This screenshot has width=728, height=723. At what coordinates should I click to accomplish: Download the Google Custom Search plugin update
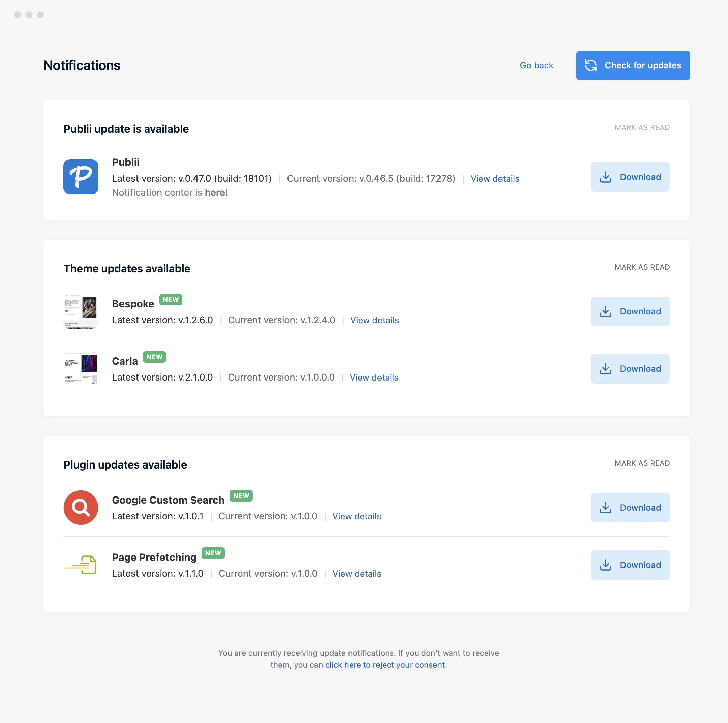coord(630,508)
